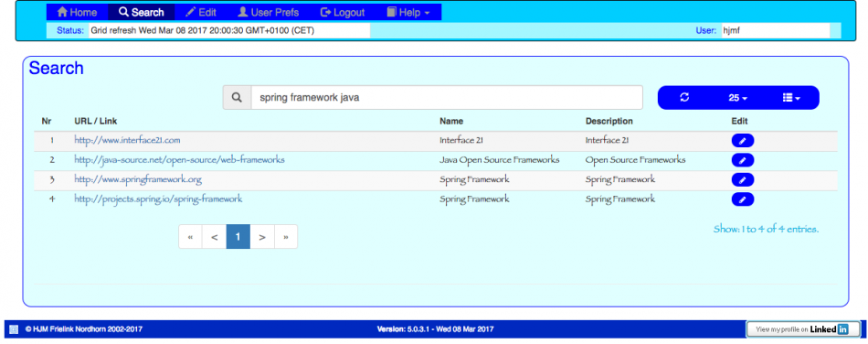Click the Interface 21 name cell
Image resolution: width=868 pixels, height=344 pixels.
click(461, 140)
